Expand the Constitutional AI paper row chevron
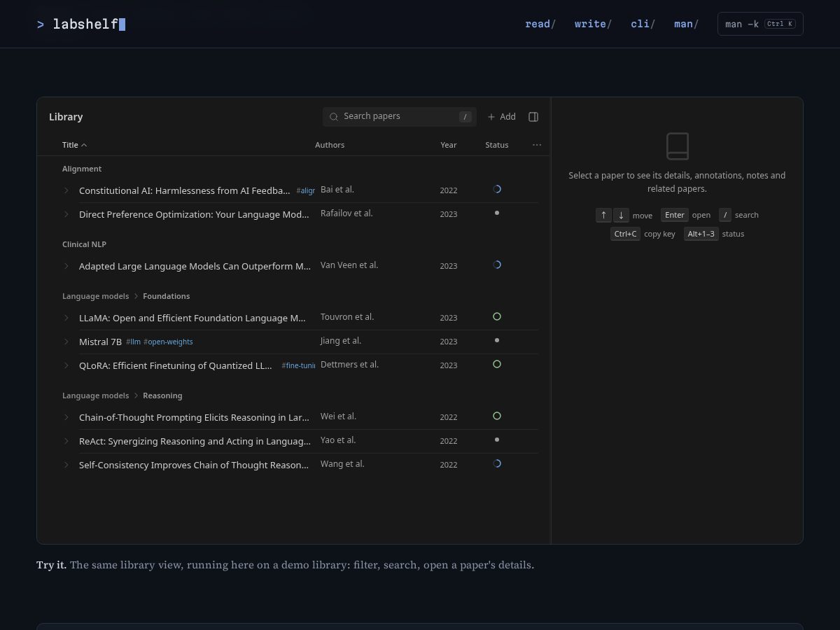The image size is (840, 630). click(66, 190)
